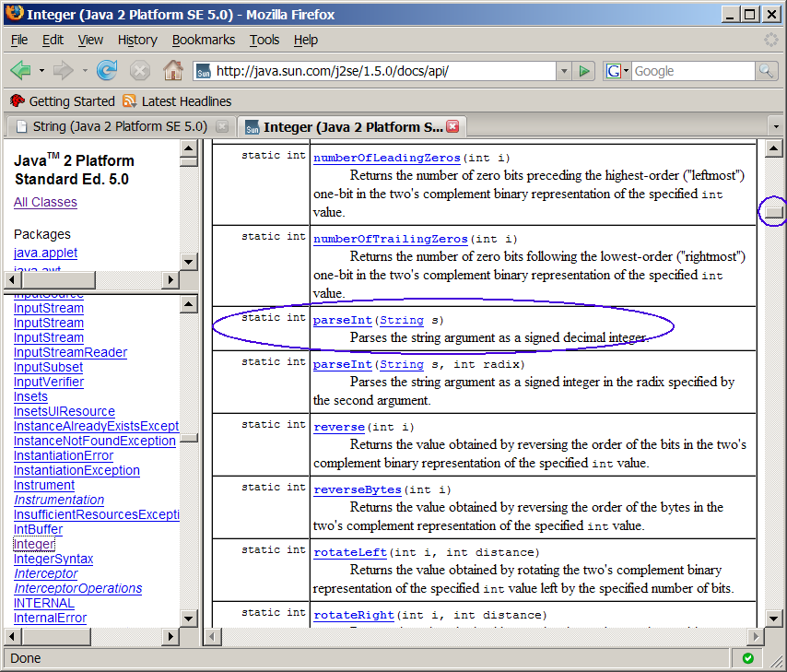Go to the Home page icon
This screenshot has height=672, width=787.
pos(173,70)
